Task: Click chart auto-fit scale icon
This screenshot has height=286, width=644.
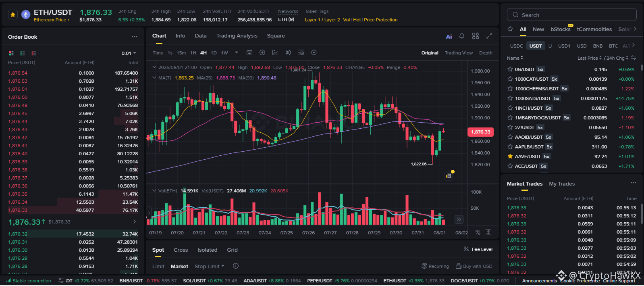Action: [x=488, y=232]
